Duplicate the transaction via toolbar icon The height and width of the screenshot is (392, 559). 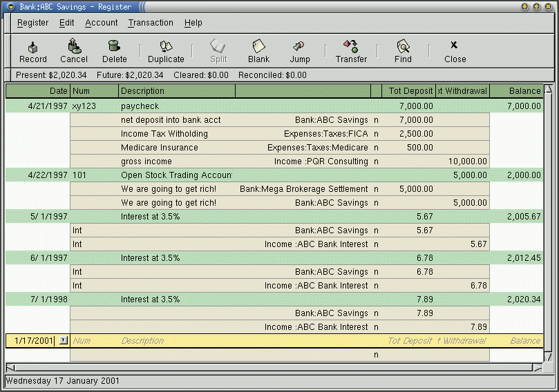coord(166,46)
